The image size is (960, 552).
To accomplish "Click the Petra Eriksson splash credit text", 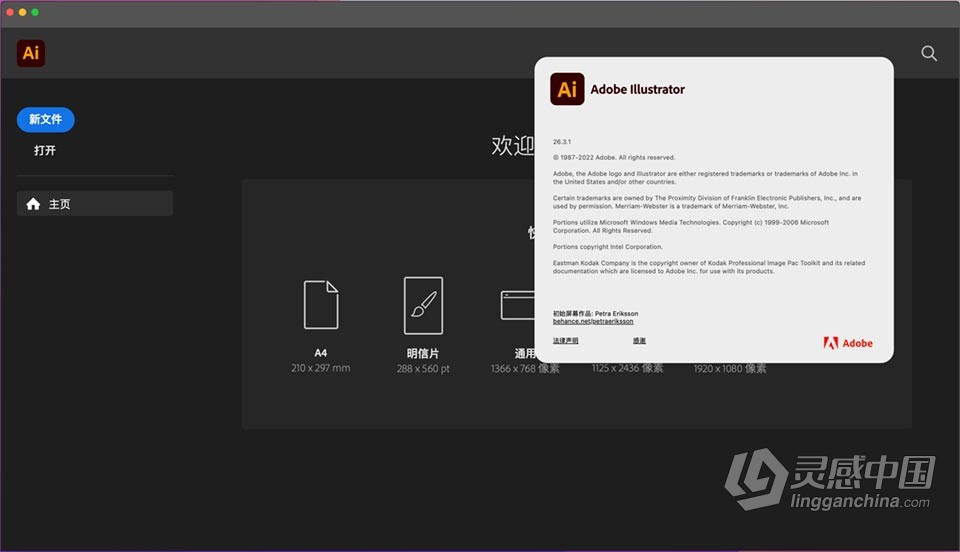I will pos(595,313).
